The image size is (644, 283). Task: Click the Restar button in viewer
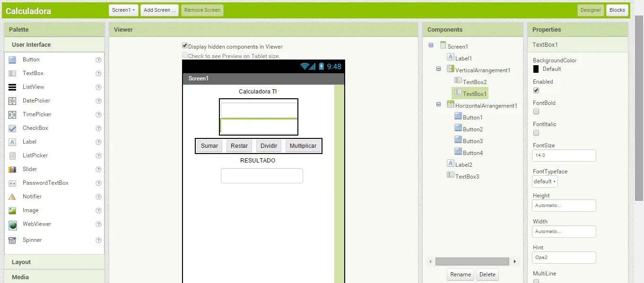pyautogui.click(x=239, y=146)
